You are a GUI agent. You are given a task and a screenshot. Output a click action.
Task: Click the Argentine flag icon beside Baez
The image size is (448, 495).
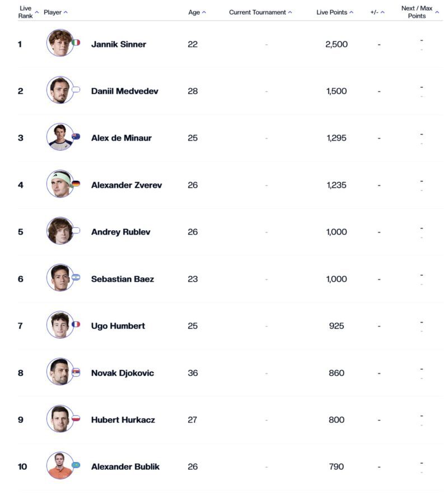76,278
